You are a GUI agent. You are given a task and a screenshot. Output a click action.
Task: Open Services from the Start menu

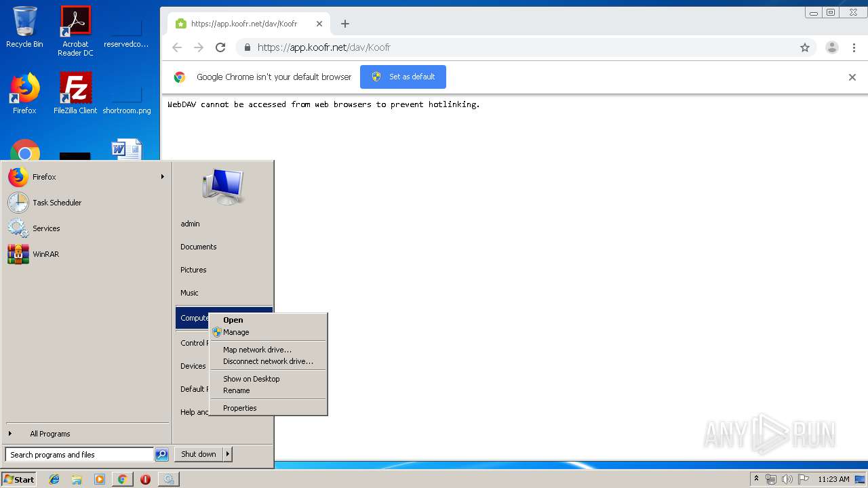pos(86,228)
